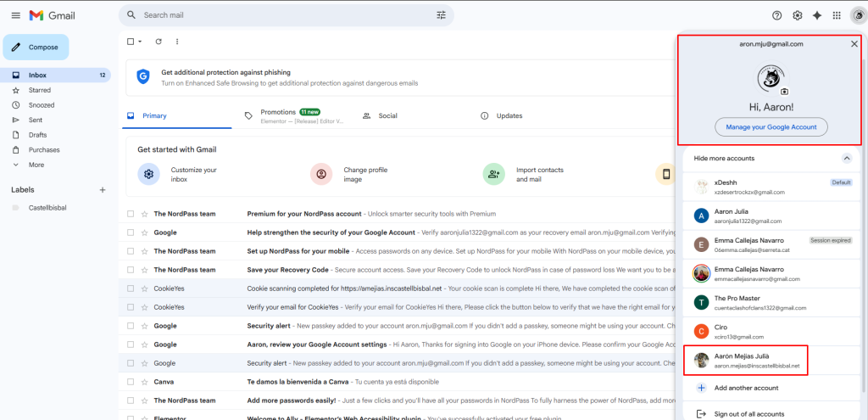Click the Gemini sparkle icon

tap(817, 15)
